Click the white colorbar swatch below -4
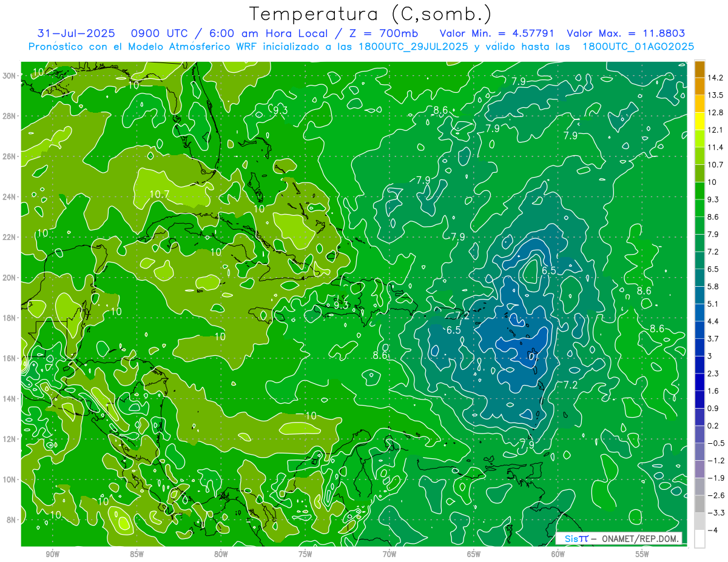This screenshot has height=562, width=728. 699,538
